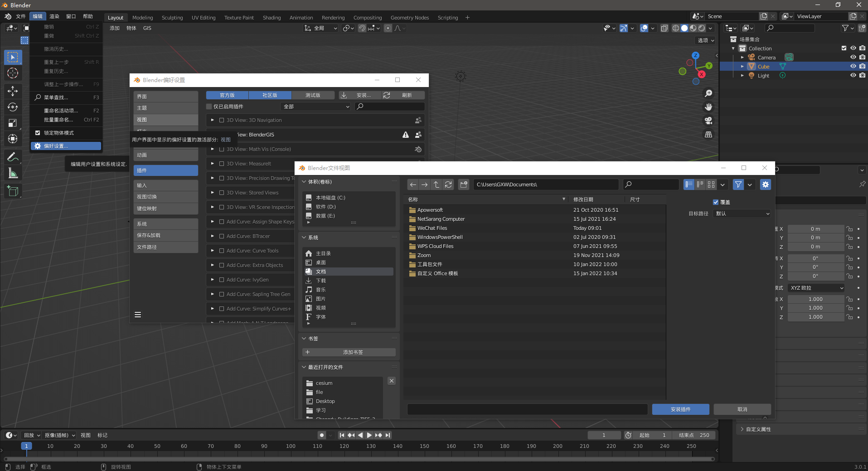The image size is (868, 471).
Task: Toggle file browser settings gear icon
Action: tap(766, 185)
